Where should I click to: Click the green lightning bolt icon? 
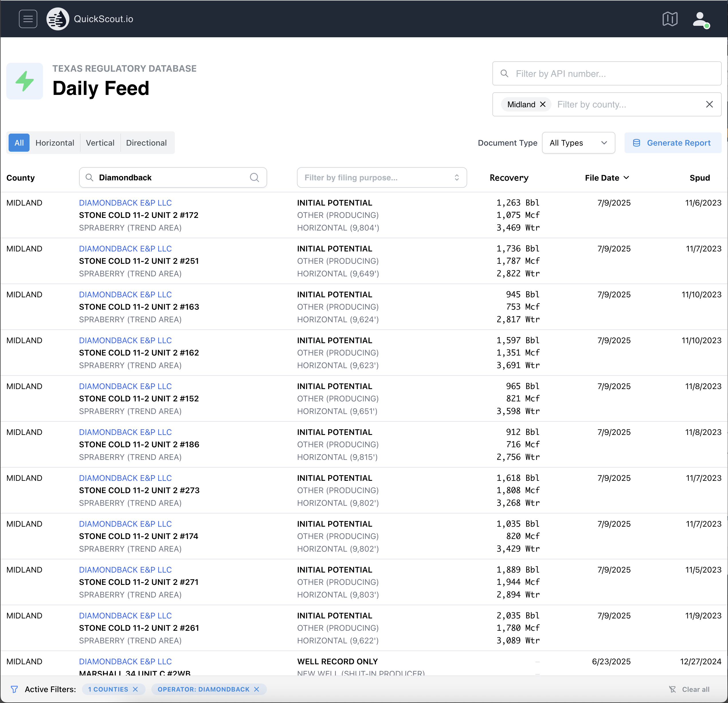[x=25, y=81]
